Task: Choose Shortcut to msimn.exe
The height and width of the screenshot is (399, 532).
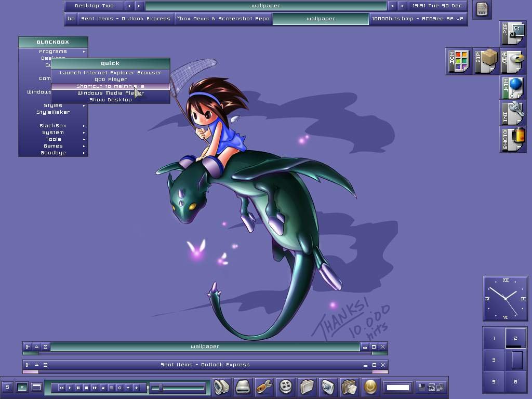Action: (x=111, y=86)
